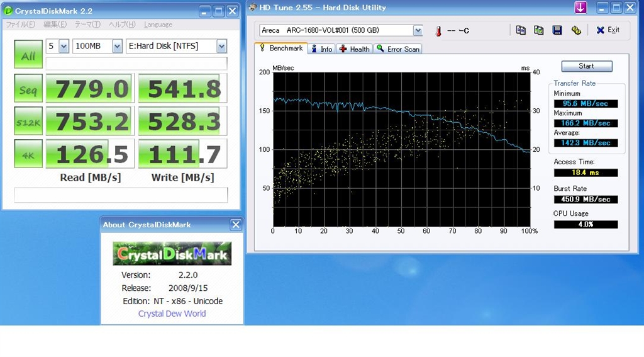Click the copy screenshot icon in HD Tune

coord(539,30)
